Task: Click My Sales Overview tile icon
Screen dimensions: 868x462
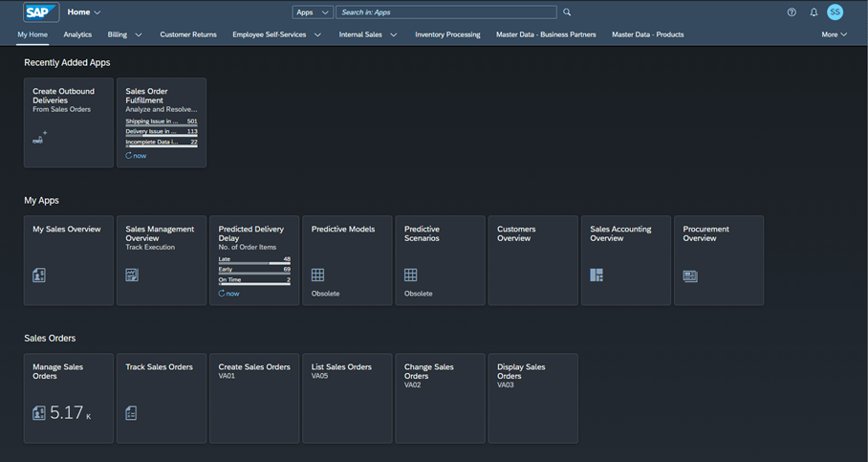Action: coord(39,275)
